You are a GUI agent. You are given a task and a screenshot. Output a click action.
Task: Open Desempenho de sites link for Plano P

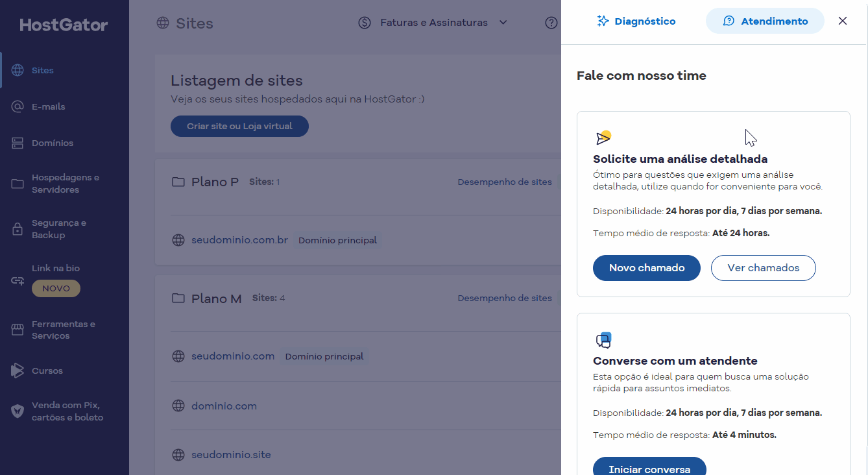[505, 182]
